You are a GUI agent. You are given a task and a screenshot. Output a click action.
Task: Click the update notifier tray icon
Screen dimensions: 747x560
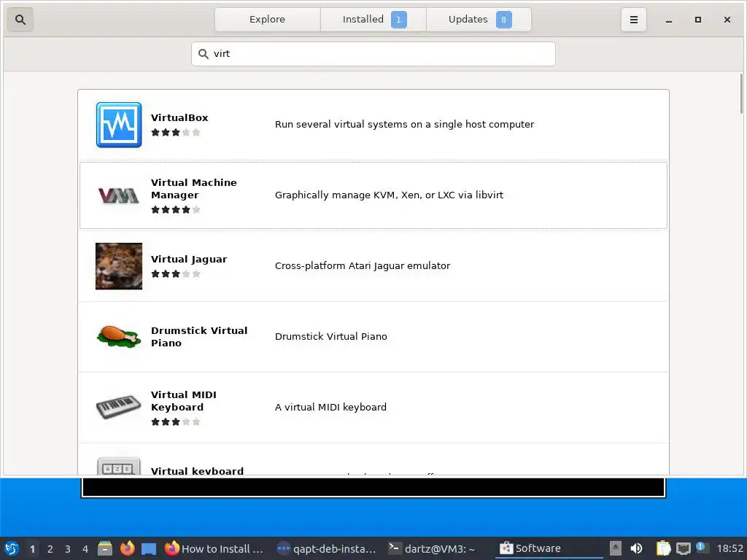tap(701, 548)
